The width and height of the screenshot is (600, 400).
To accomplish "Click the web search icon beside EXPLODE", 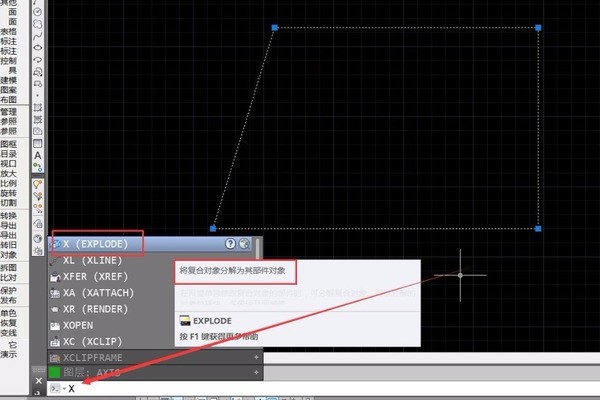I will click(243, 243).
